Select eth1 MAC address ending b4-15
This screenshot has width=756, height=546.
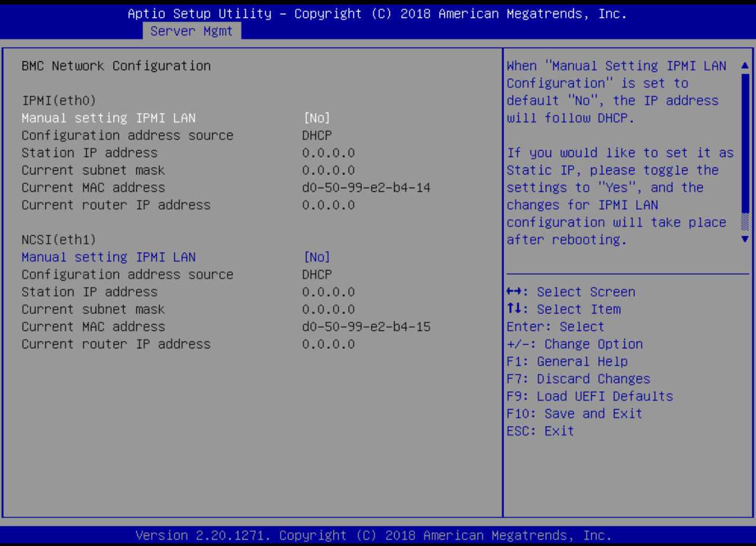(x=366, y=327)
